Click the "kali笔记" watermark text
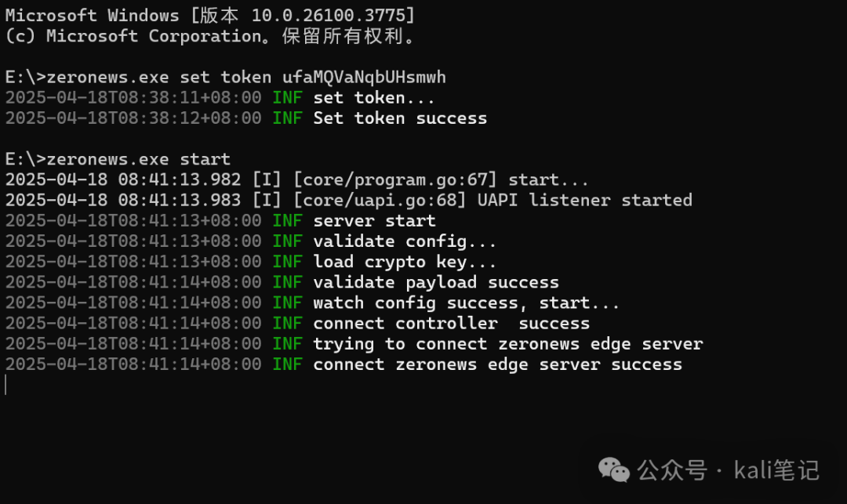Screen dimensions: 847x504 point(776,470)
